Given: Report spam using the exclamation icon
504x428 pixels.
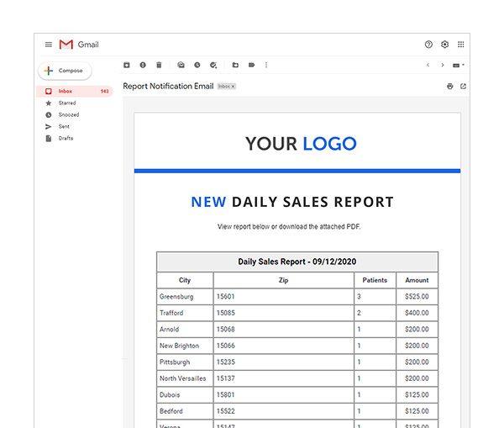Looking at the screenshot, I should [143, 65].
